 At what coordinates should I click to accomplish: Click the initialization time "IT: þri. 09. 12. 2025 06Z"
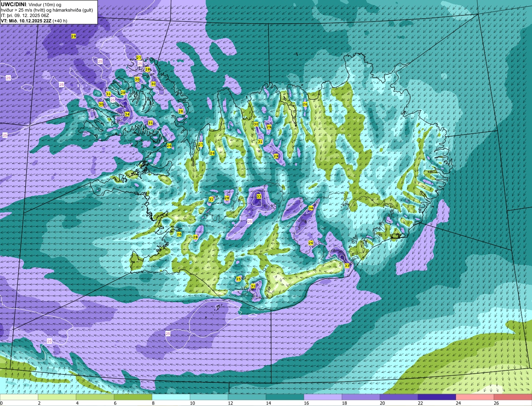coord(25,15)
